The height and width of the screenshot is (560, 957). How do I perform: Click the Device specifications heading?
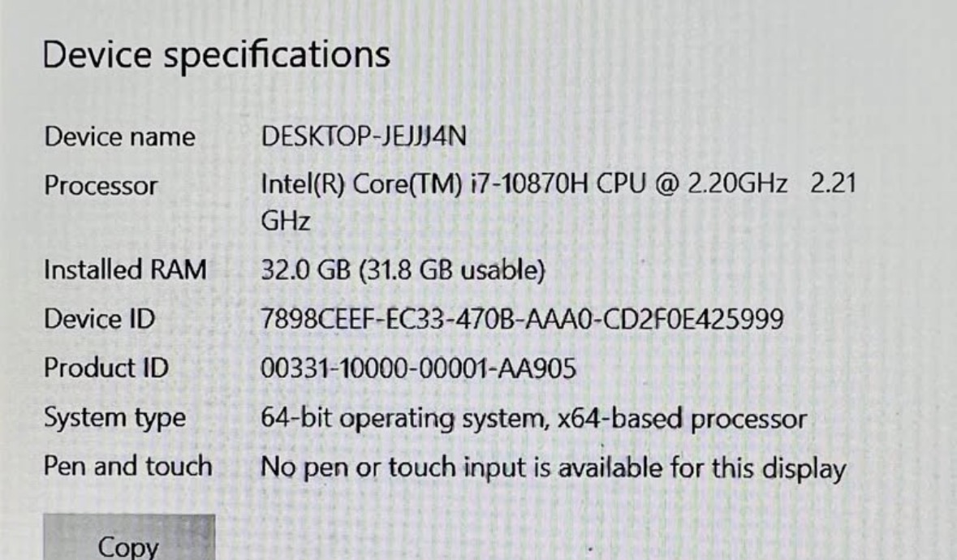[x=216, y=55]
